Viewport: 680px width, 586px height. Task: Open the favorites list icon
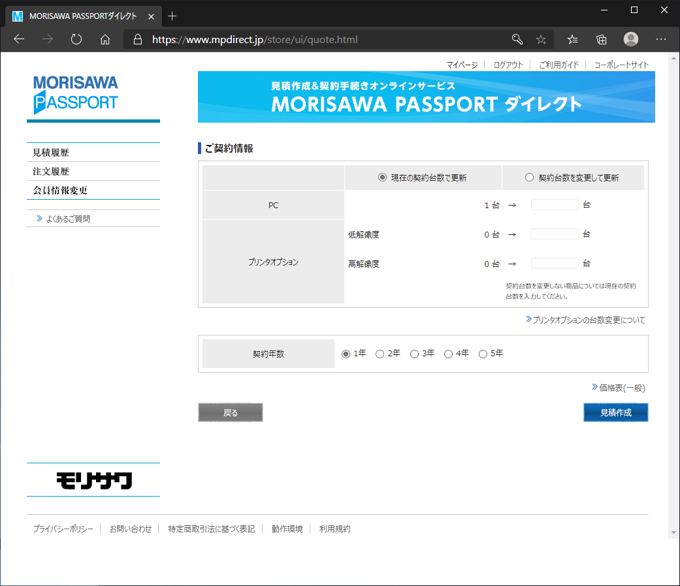[572, 39]
